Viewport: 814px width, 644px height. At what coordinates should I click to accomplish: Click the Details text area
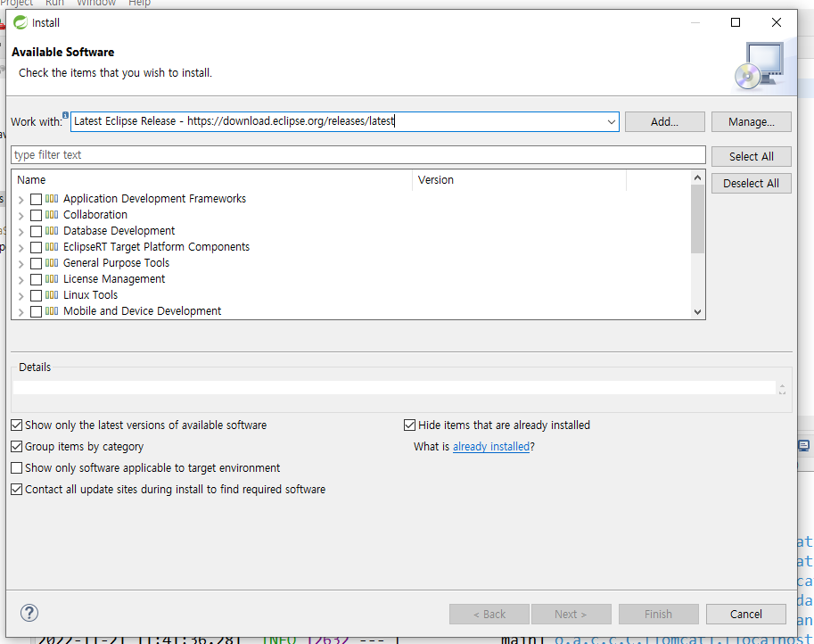point(395,387)
